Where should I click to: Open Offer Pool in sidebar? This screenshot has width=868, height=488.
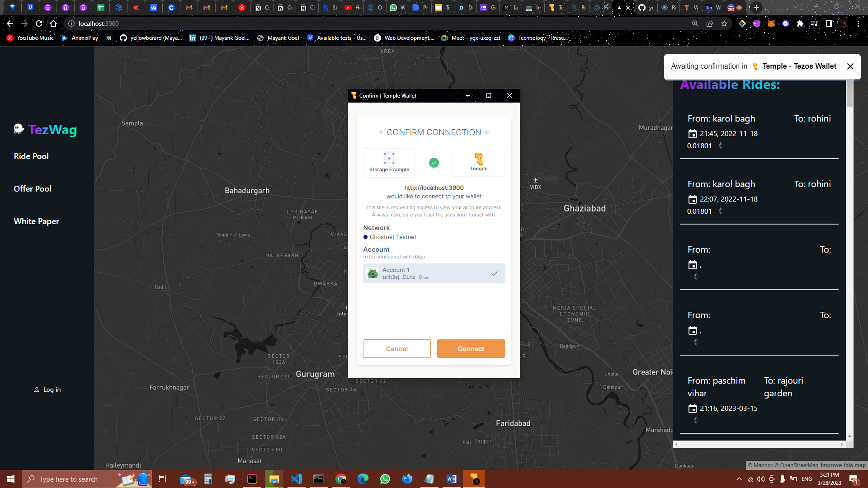point(33,189)
